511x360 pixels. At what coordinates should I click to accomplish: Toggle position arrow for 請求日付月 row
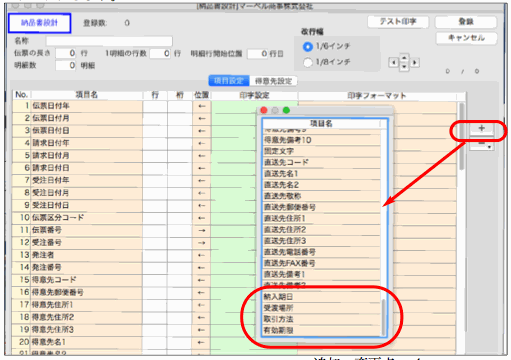click(x=202, y=156)
